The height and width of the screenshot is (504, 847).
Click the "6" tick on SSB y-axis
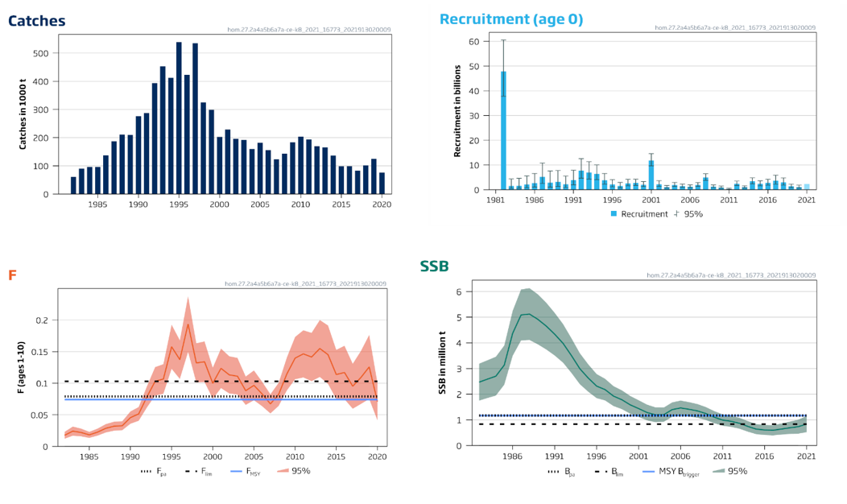pyautogui.click(x=459, y=291)
